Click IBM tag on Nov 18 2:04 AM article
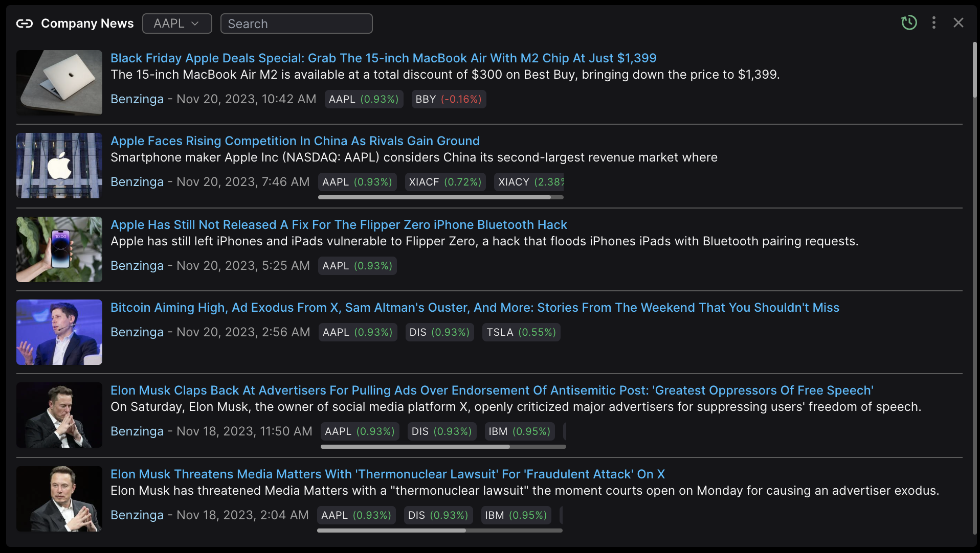Viewport: 980px width, 553px height. [x=516, y=515]
